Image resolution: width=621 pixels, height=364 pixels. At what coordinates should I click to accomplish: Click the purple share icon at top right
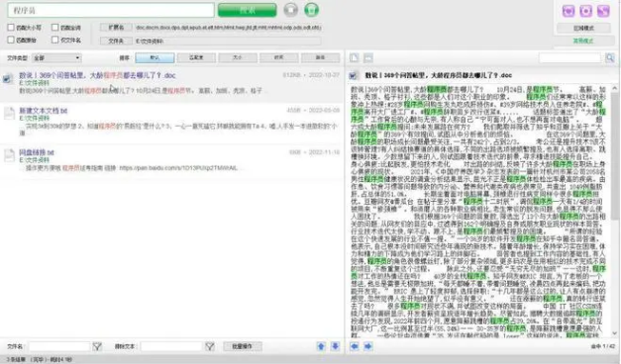coord(603,11)
